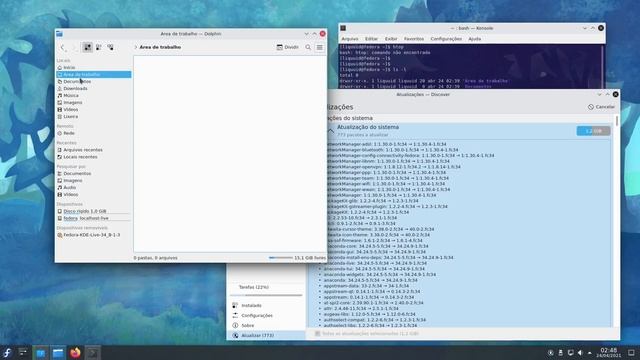Click the pager/activities icon in taskbar
Screen dimensions: 640x360
pos(23,353)
